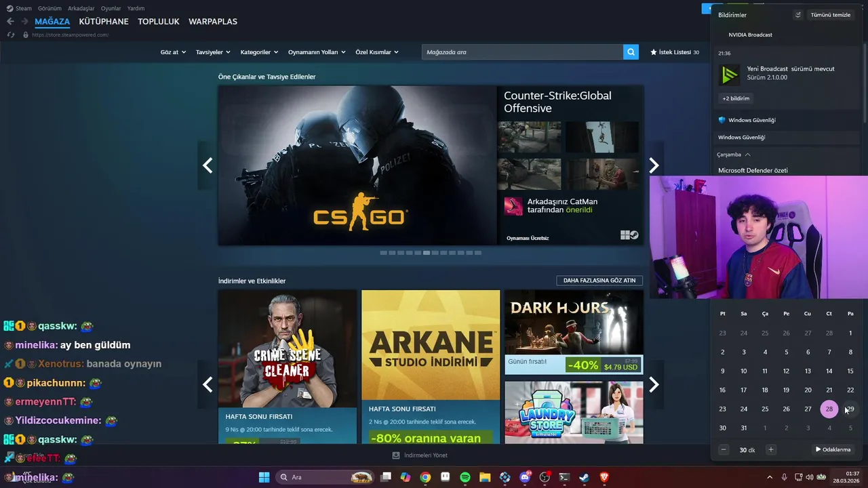Image resolution: width=868 pixels, height=488 pixels.
Task: Open OBS Studio from the taskbar
Action: click(545, 477)
